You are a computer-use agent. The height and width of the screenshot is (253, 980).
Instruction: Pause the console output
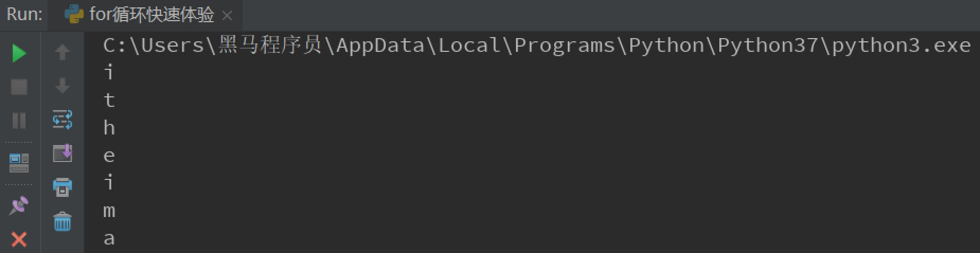coord(19,121)
